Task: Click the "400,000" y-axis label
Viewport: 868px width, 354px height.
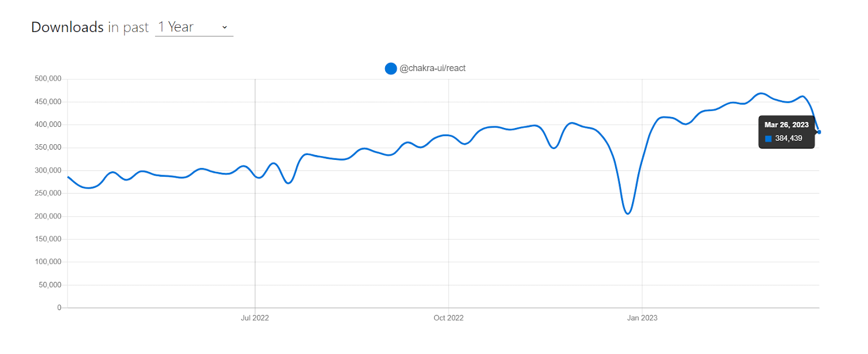Action: pyautogui.click(x=48, y=125)
